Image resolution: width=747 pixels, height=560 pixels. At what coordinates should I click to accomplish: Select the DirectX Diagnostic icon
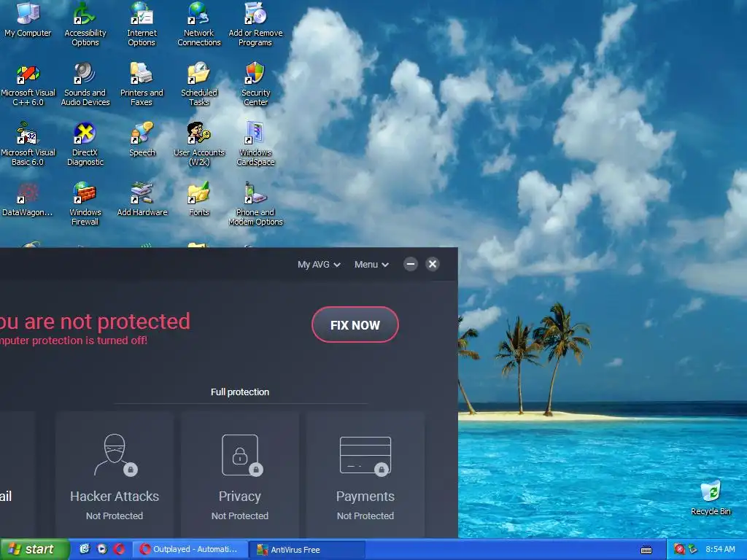(85, 145)
